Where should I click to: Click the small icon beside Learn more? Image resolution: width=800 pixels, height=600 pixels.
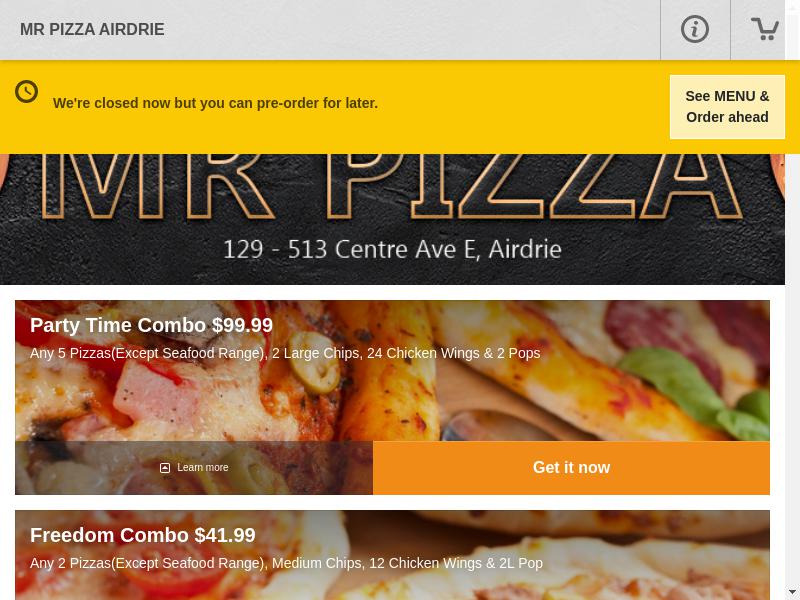[165, 468]
